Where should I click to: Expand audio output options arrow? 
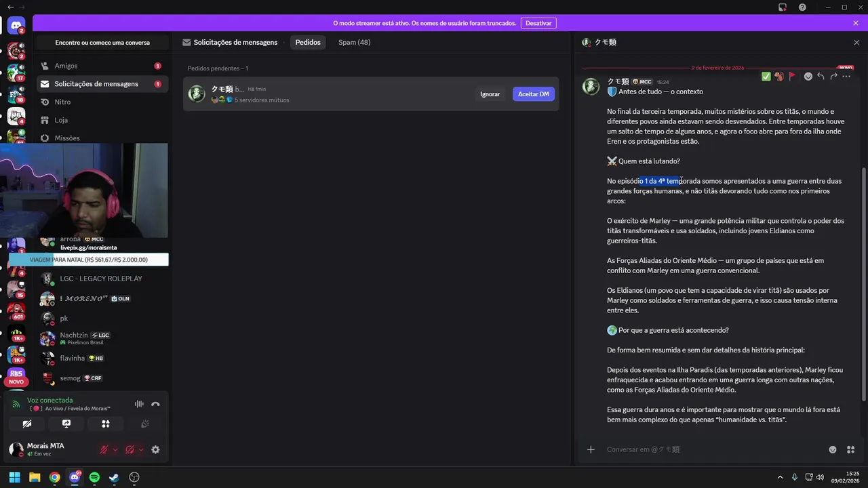tap(141, 449)
